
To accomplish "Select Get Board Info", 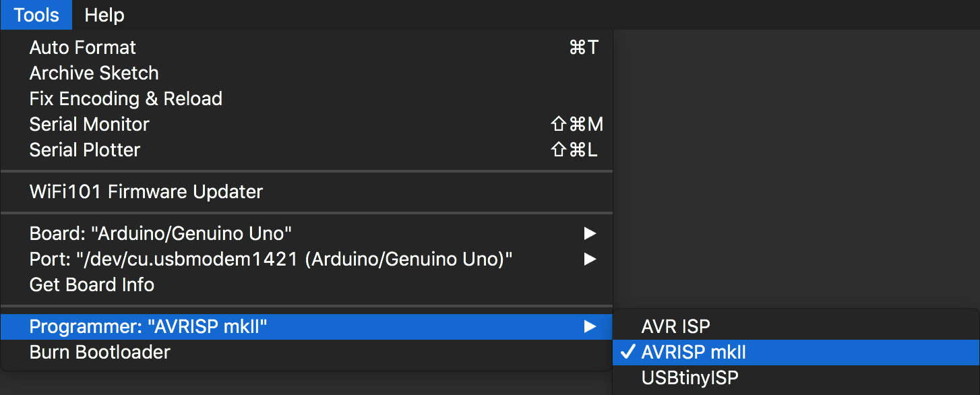I will [x=92, y=284].
